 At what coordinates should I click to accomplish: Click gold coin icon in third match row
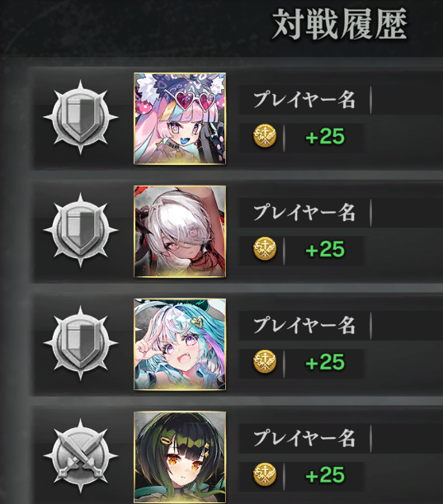click(x=265, y=362)
